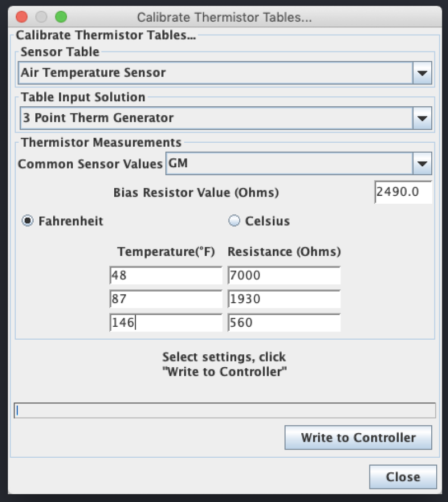Click the empty progress bar
The height and width of the screenshot is (502, 448).
click(224, 410)
